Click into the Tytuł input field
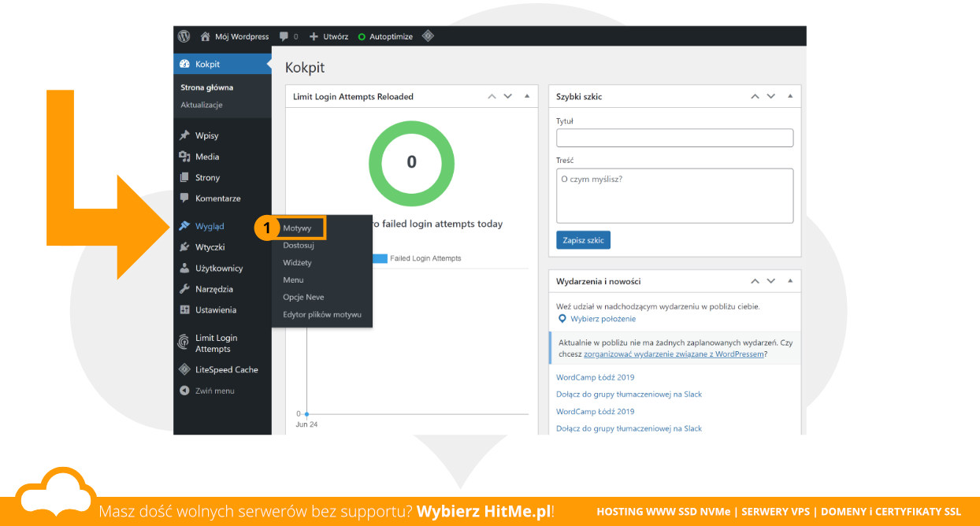Screen dimensions: 980x526 click(x=674, y=138)
